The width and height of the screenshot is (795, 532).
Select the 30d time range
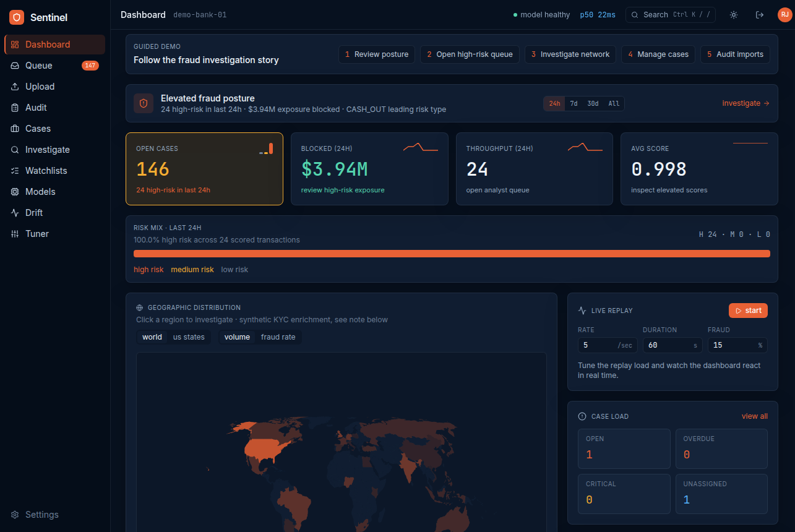(x=593, y=103)
